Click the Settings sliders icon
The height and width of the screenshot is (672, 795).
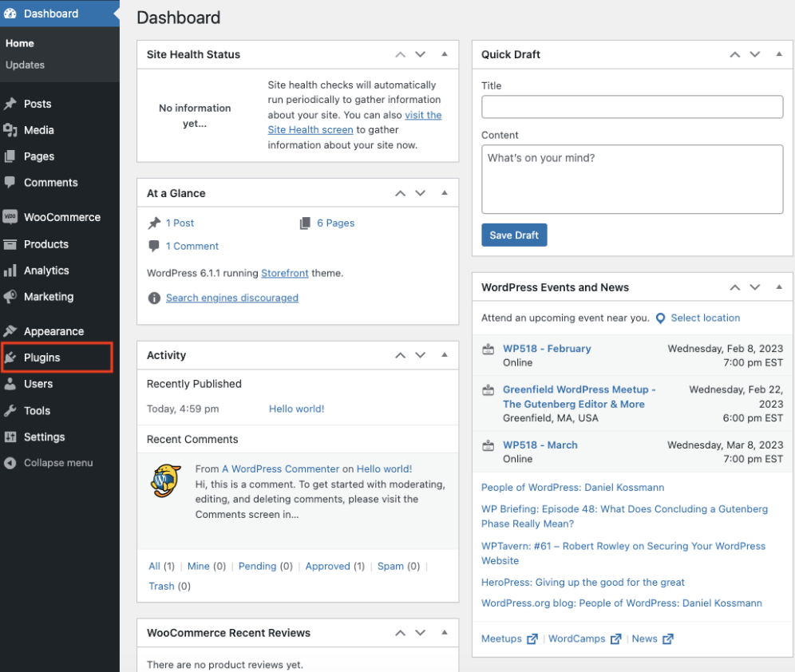pos(10,437)
